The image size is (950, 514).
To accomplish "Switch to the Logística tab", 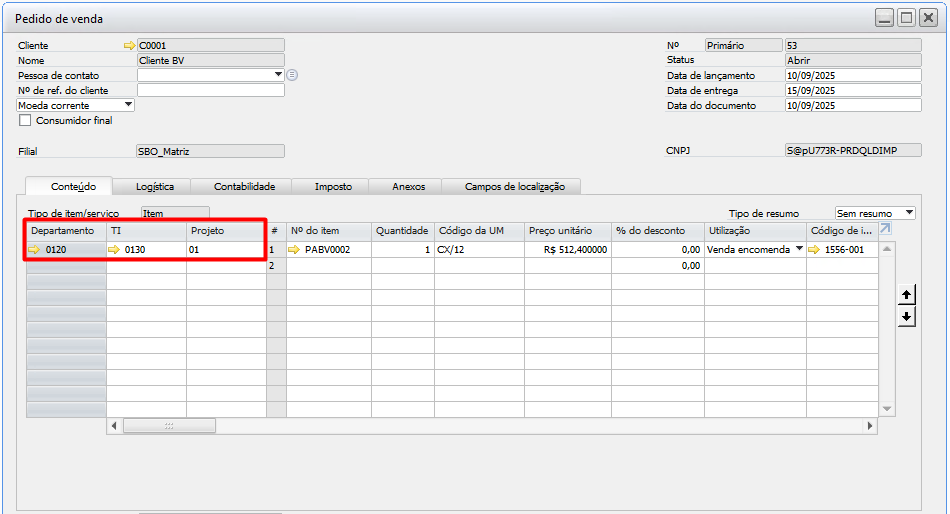I will [x=155, y=186].
